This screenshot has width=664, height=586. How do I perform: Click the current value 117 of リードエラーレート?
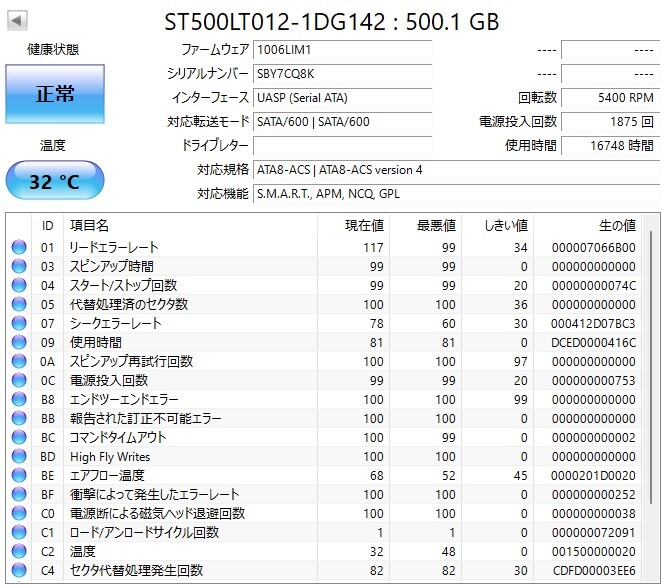pos(374,248)
